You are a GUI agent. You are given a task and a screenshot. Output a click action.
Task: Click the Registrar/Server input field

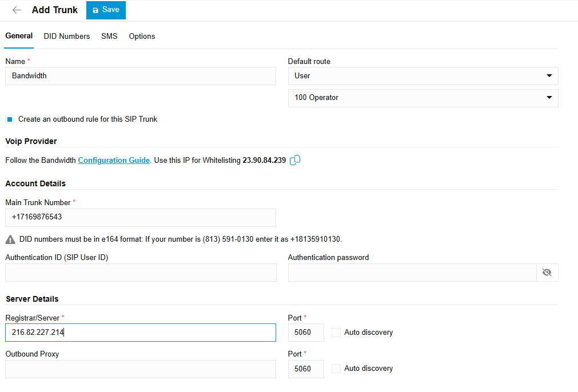[141, 333]
